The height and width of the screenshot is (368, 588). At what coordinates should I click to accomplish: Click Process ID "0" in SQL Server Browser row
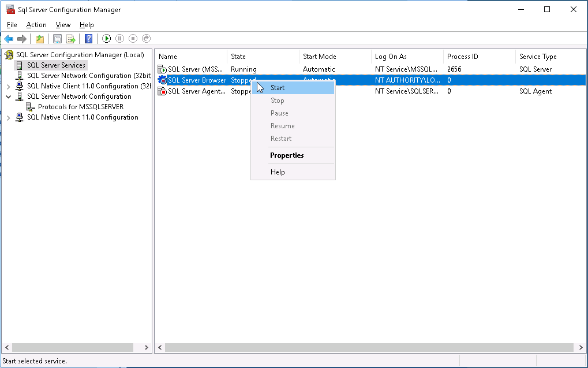449,80
